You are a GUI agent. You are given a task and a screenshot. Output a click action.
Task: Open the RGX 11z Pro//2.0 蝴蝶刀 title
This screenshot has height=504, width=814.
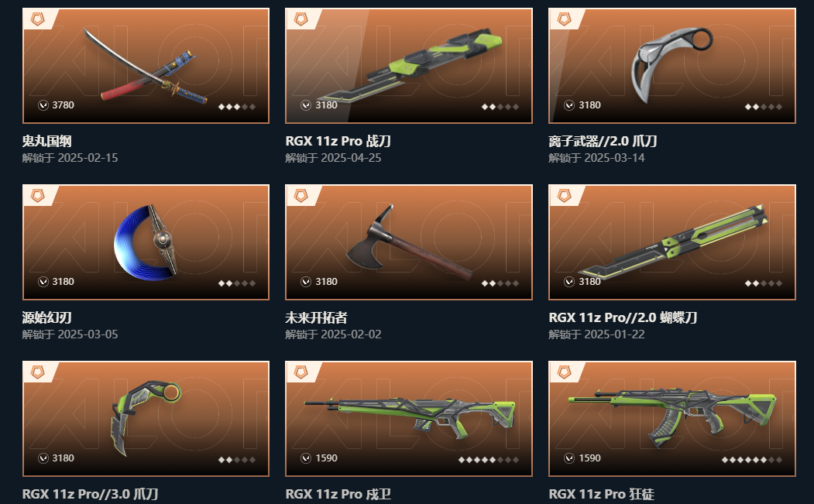(623, 317)
